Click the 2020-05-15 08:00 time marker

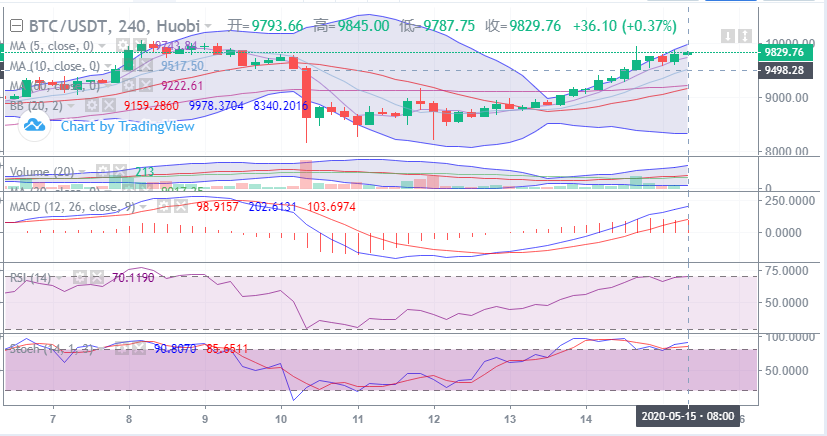click(688, 416)
